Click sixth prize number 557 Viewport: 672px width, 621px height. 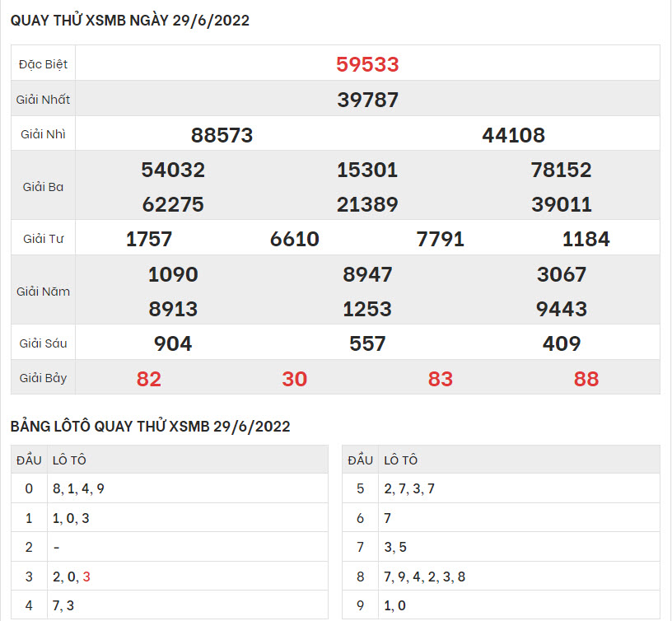click(x=367, y=343)
